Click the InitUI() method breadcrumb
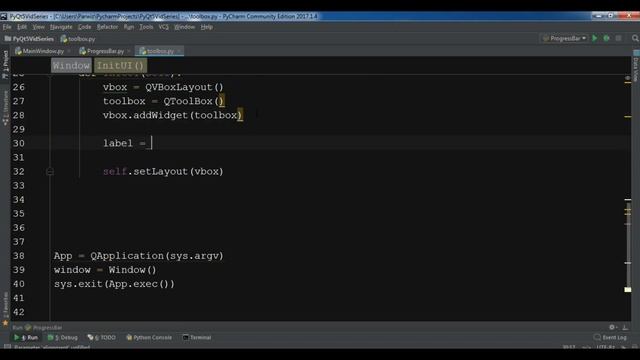640x360 pixels. [120, 66]
